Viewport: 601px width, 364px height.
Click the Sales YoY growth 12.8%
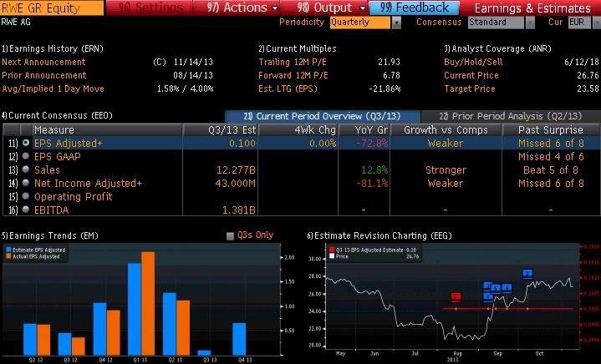[x=374, y=170]
